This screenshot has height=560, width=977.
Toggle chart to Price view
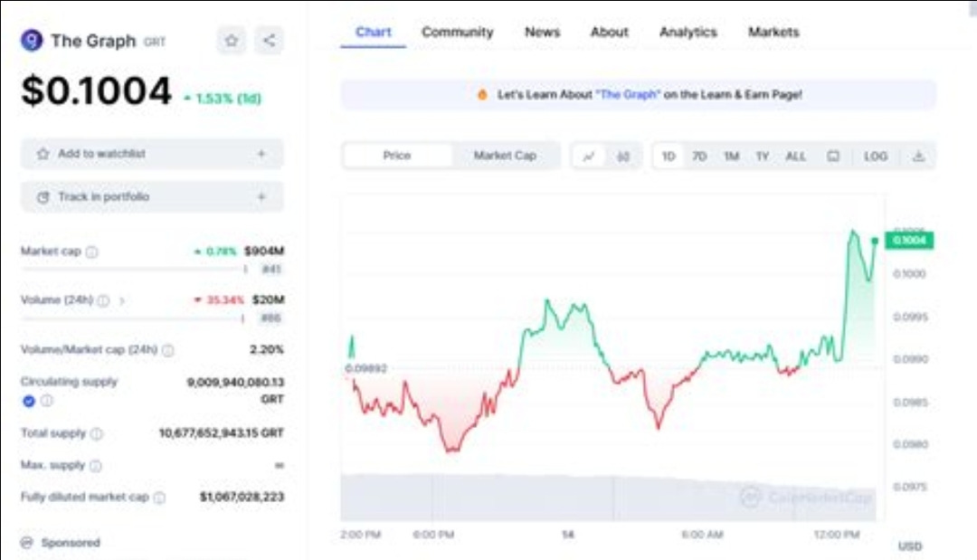point(397,156)
